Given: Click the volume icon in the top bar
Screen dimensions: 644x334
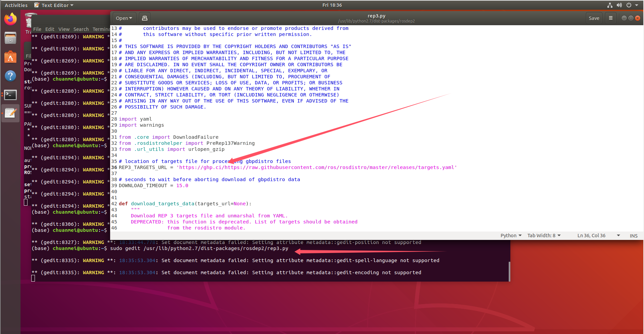Looking at the screenshot, I should [x=619, y=5].
